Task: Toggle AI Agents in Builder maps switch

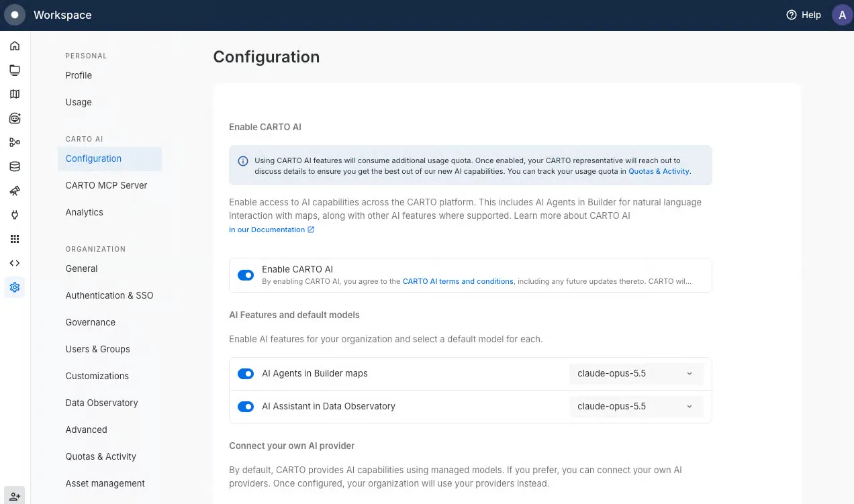Action: 246,374
